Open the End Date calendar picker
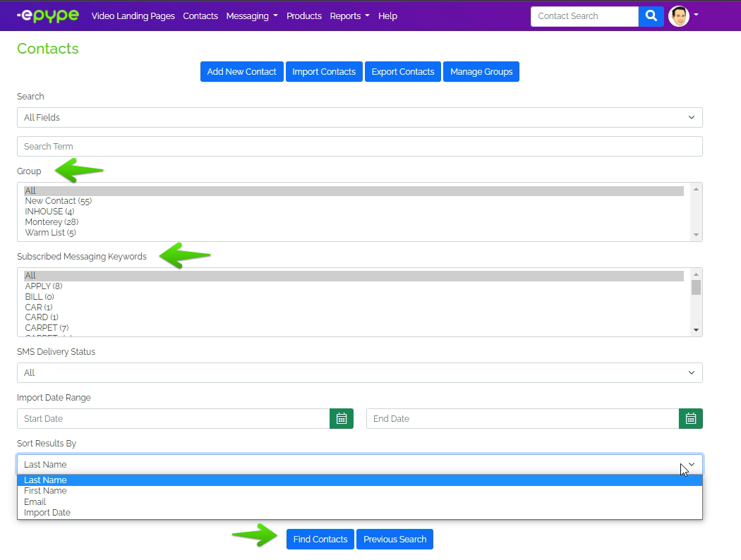This screenshot has width=741, height=560. tap(690, 419)
